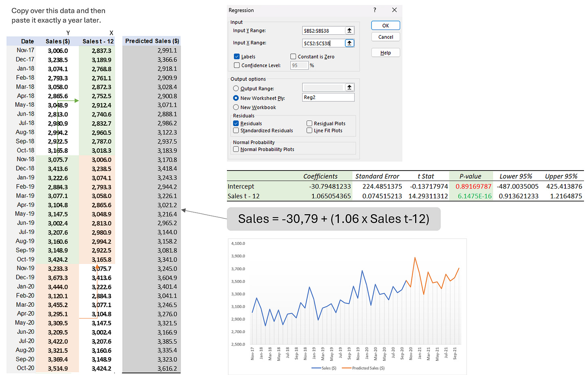Select the Sales t - 12 column header cell
This screenshot has height=375, width=588.
[x=97, y=41]
